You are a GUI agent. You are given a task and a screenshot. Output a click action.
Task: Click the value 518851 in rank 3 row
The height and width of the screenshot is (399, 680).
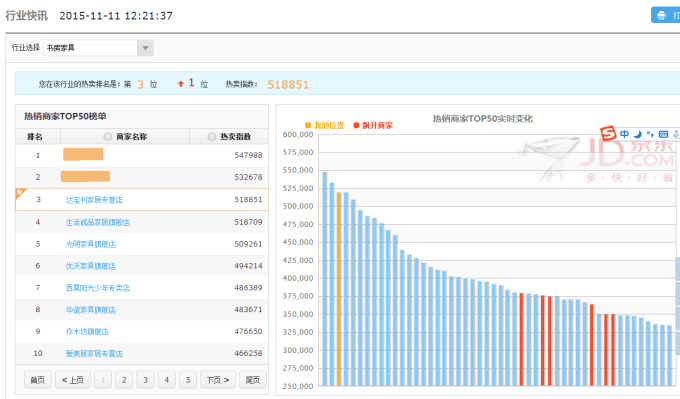[x=248, y=200]
